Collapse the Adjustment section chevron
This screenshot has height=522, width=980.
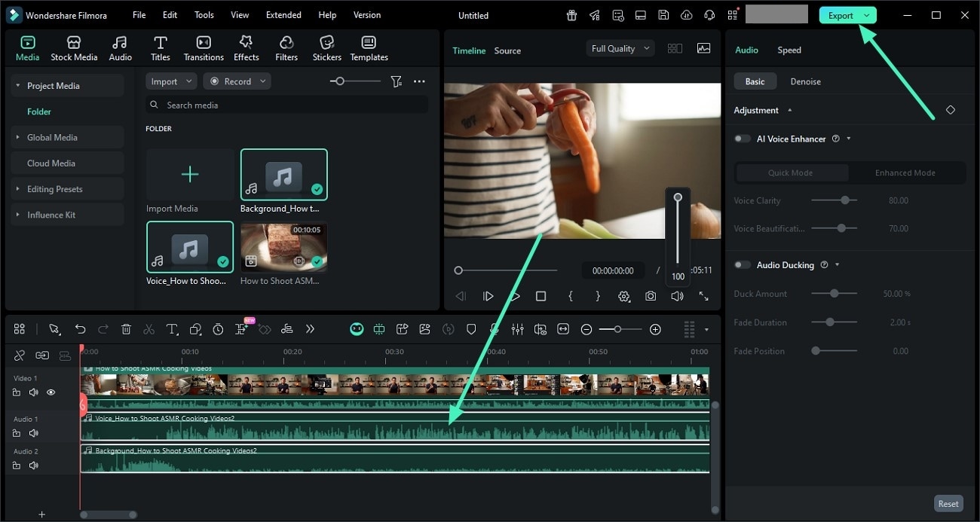790,110
